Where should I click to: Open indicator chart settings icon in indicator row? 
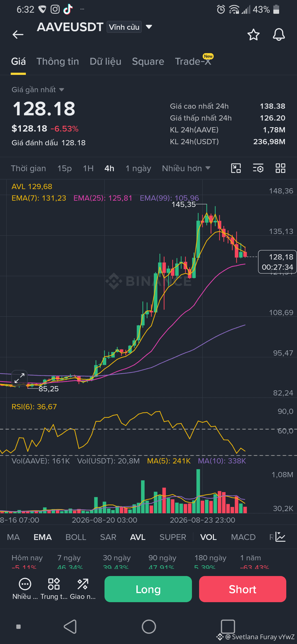pos(281,537)
